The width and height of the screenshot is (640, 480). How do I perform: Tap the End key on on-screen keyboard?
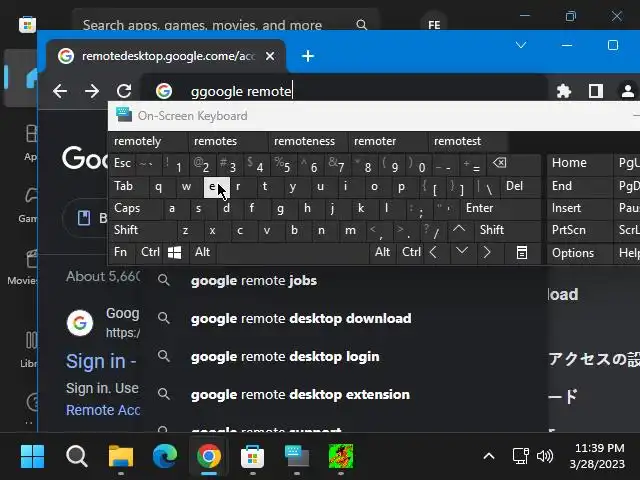(x=580, y=186)
